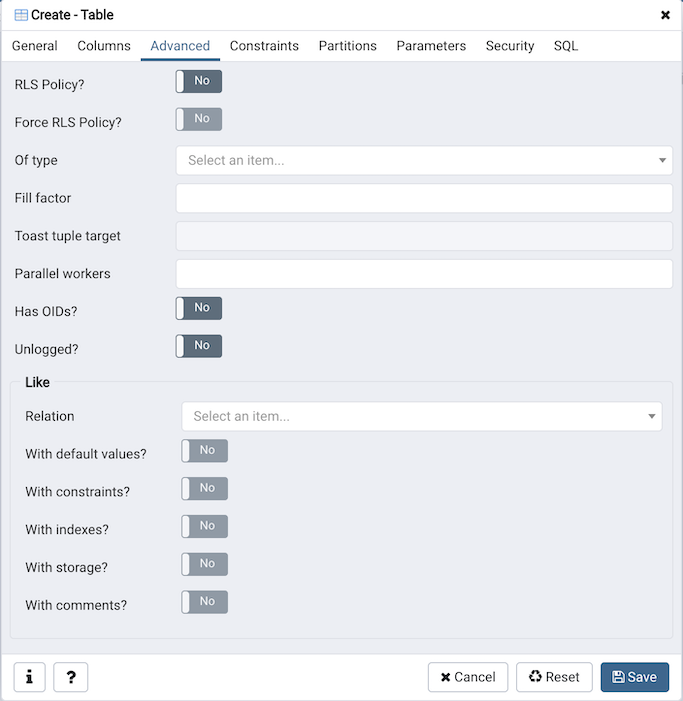This screenshot has width=683, height=701.
Task: Toggle the With constraints? switch
Action: click(204, 488)
